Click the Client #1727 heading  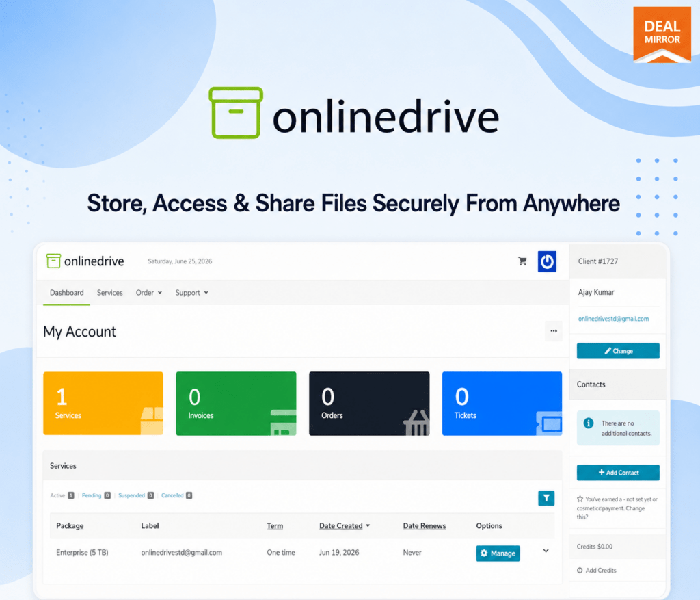tap(597, 261)
